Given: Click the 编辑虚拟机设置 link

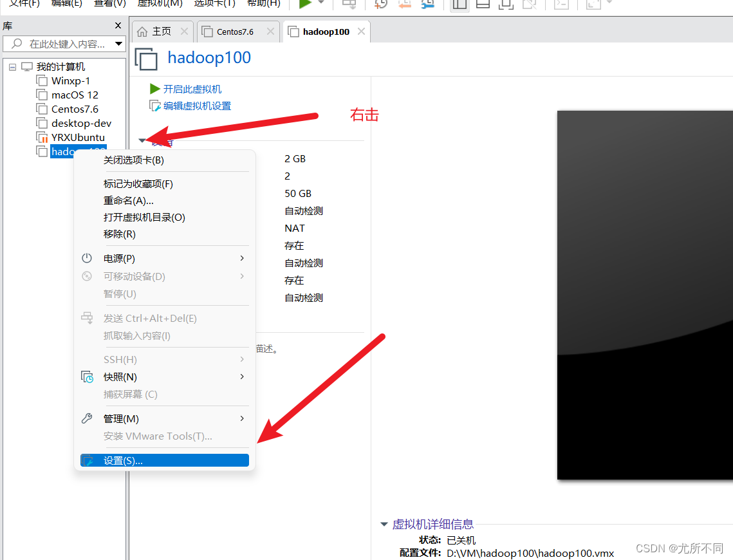Looking at the screenshot, I should [197, 106].
